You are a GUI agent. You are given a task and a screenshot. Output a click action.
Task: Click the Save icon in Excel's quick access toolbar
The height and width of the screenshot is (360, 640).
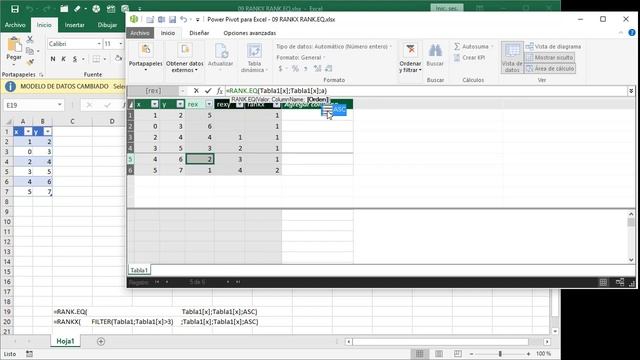pyautogui.click(x=15, y=9)
